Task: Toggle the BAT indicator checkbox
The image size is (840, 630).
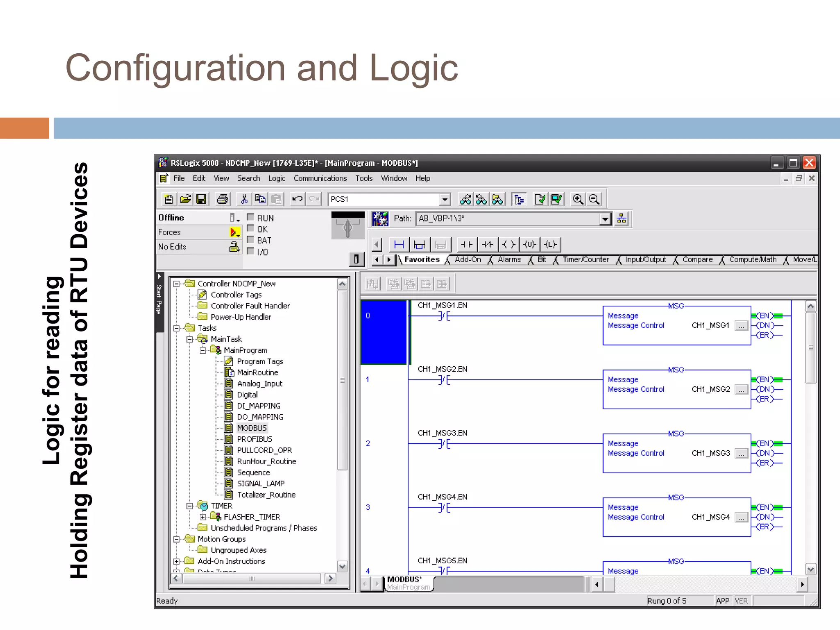Action: pos(250,239)
